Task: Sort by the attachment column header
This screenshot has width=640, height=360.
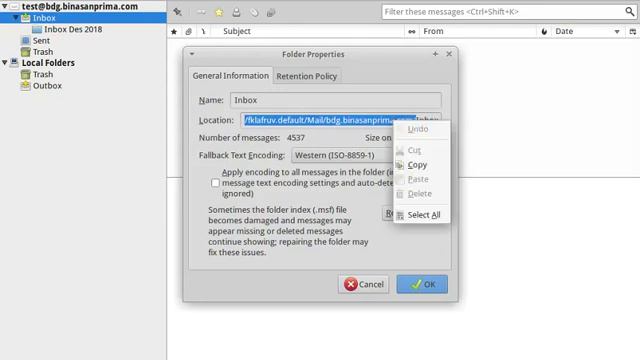Action: [188, 31]
